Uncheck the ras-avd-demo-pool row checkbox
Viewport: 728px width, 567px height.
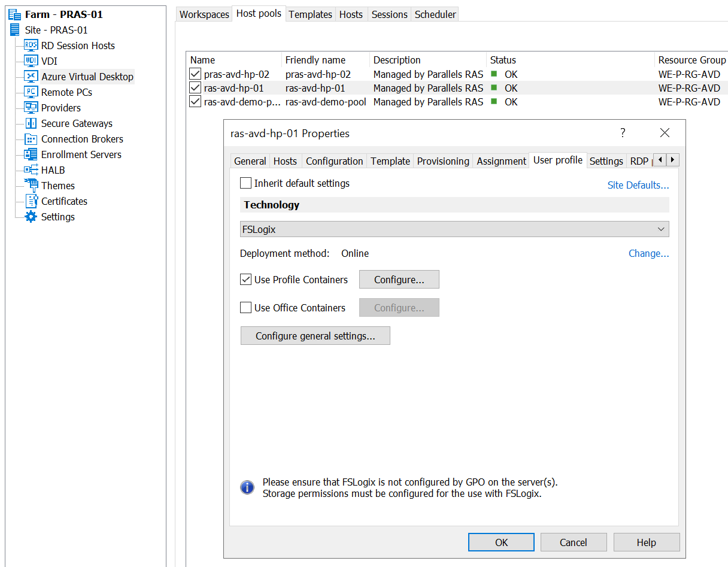click(195, 102)
